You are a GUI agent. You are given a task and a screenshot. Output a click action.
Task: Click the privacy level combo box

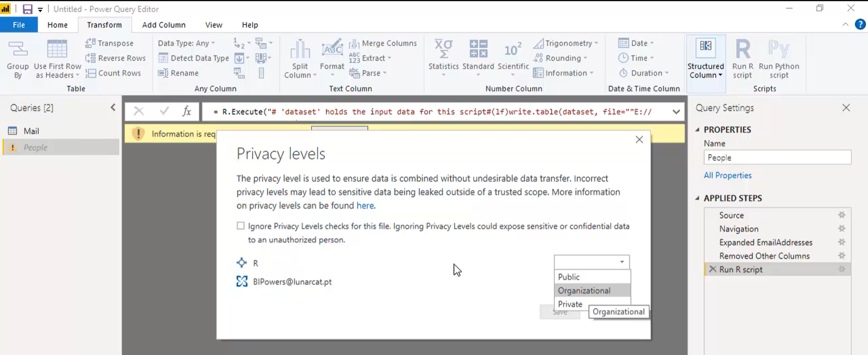coord(592,262)
